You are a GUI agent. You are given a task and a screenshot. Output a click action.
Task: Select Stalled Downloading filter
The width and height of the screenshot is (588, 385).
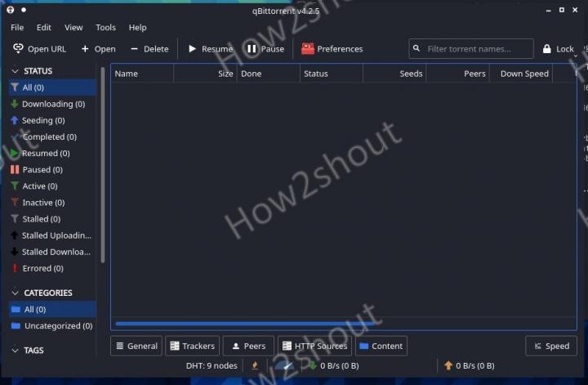coord(52,252)
